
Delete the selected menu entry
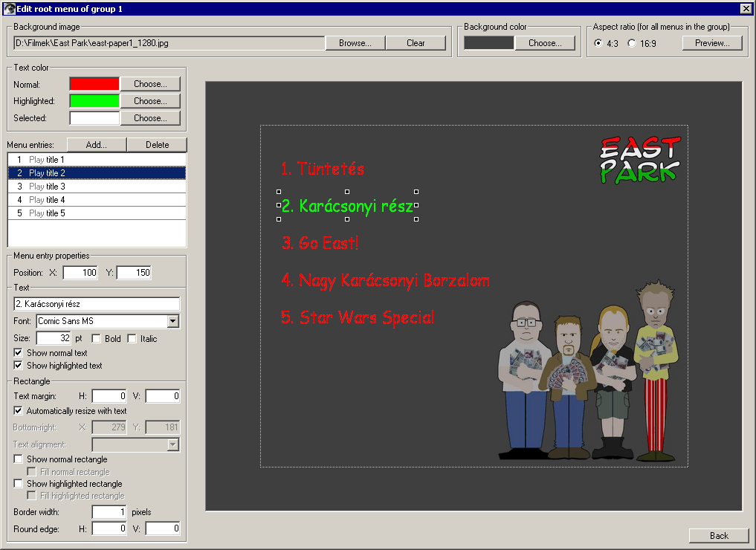tap(157, 145)
